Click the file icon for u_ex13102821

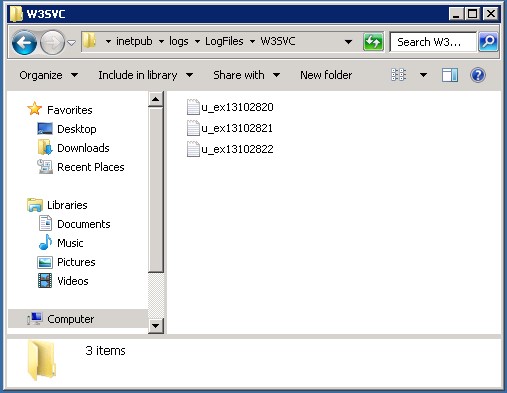pyautogui.click(x=193, y=128)
